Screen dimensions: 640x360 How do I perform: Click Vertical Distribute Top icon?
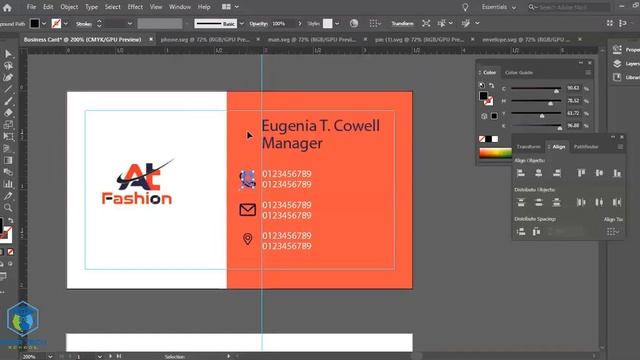521,202
